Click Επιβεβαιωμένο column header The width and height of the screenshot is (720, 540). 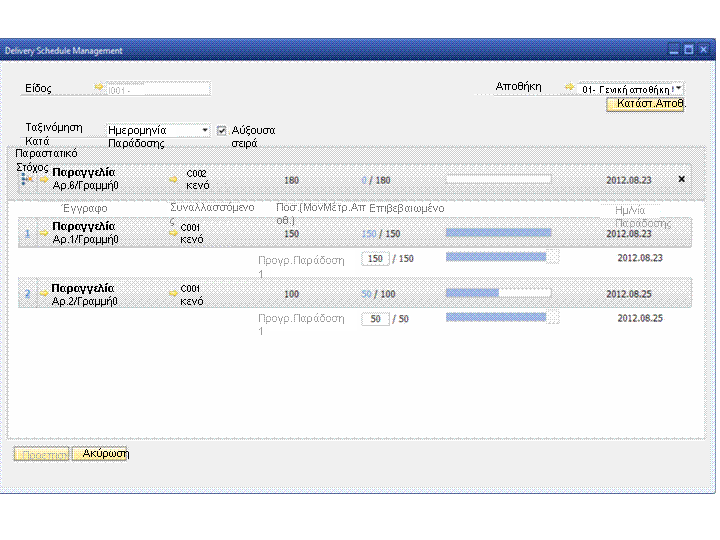[x=407, y=208]
